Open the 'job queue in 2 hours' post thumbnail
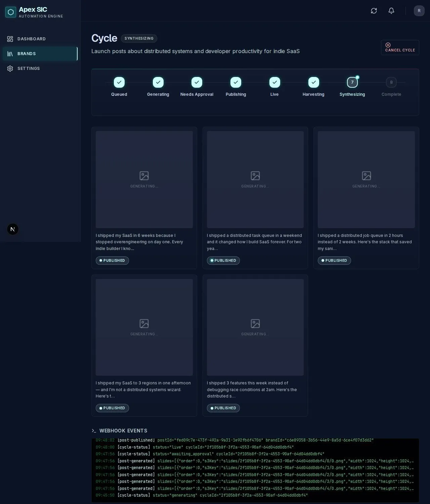Viewport: 430px width, 504px height. (366, 179)
